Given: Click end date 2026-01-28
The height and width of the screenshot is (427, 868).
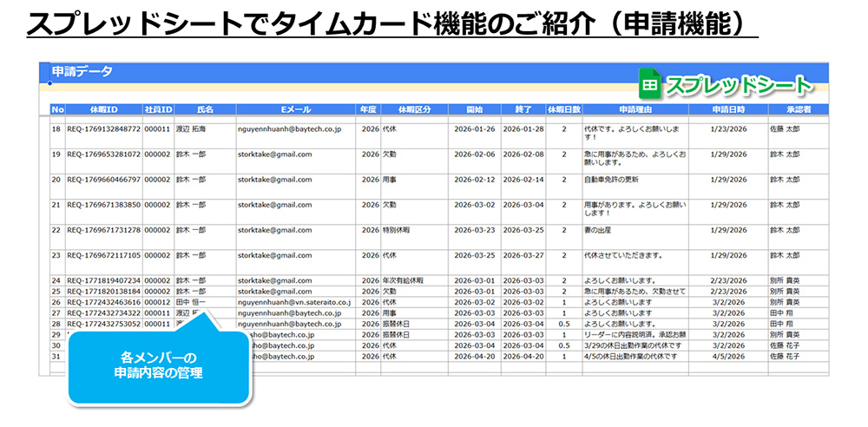Looking at the screenshot, I should click(x=523, y=129).
